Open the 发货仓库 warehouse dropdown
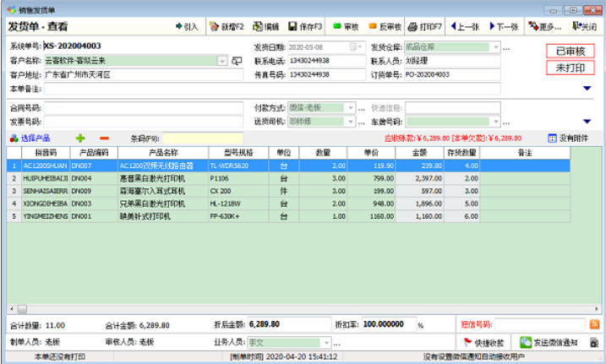Image resolution: width=606 pixels, height=364 pixels. tap(494, 47)
